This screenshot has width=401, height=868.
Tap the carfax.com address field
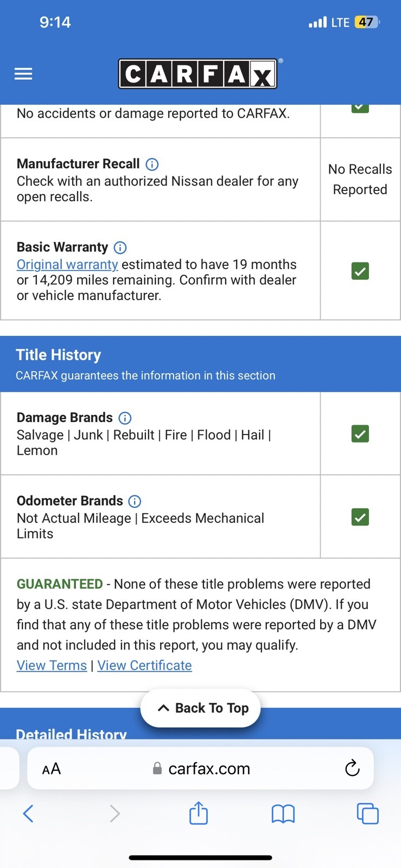tap(209, 768)
